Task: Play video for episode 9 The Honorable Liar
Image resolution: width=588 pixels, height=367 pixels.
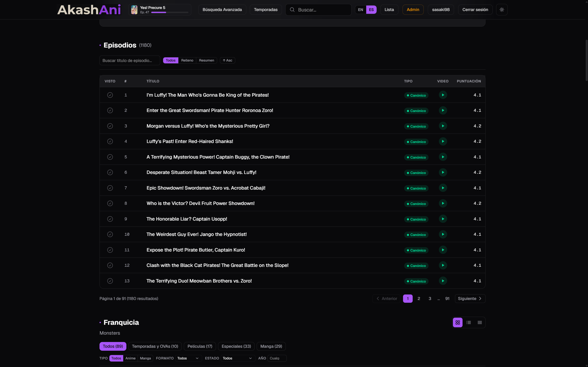Action: coord(443,219)
